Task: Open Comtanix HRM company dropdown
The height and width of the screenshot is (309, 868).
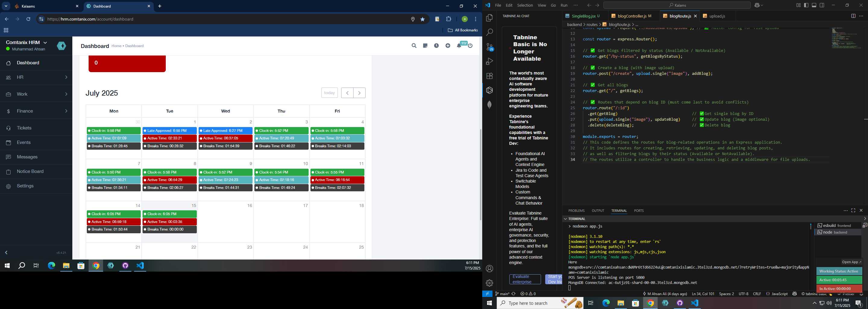Action: pyautogui.click(x=27, y=43)
